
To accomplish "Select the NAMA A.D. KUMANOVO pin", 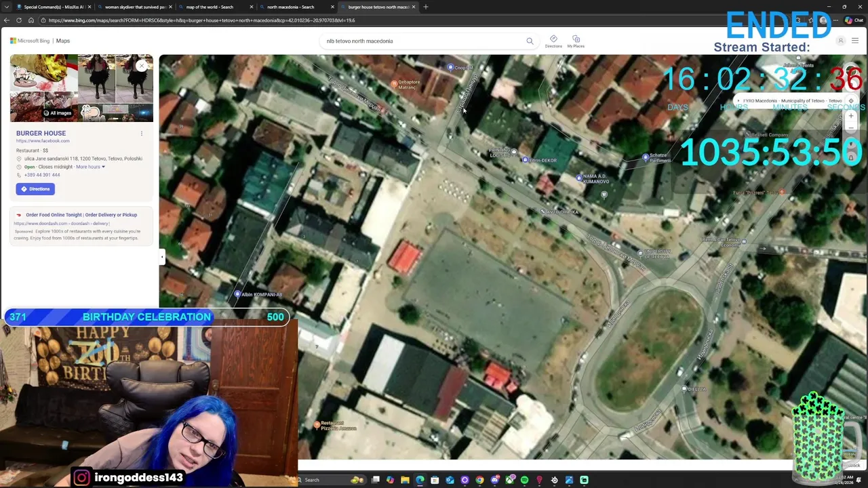I will 578,178.
